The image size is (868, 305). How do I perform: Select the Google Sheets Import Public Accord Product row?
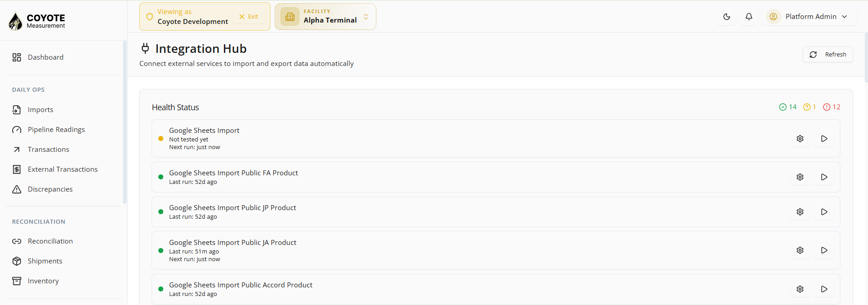(496, 289)
